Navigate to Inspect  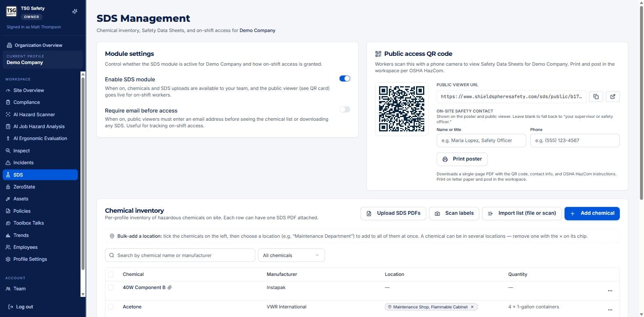(x=40, y=151)
